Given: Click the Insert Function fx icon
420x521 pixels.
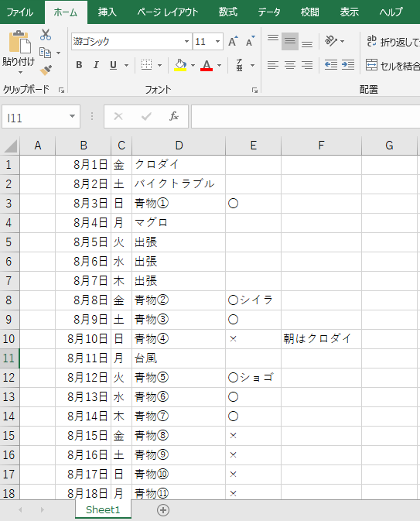Looking at the screenshot, I should 173,116.
